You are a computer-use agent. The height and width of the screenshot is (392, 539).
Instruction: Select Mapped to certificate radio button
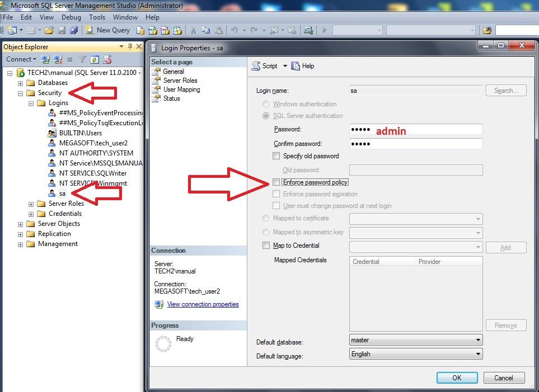266,218
